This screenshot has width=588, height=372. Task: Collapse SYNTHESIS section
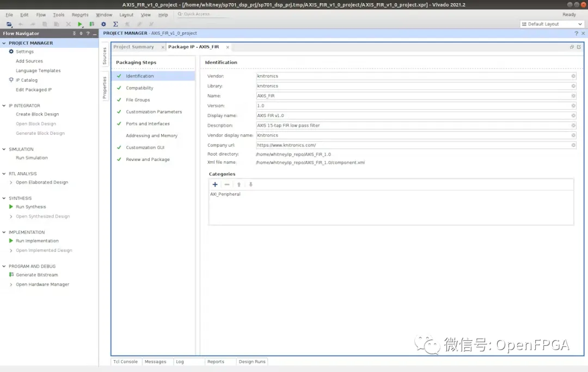point(4,198)
